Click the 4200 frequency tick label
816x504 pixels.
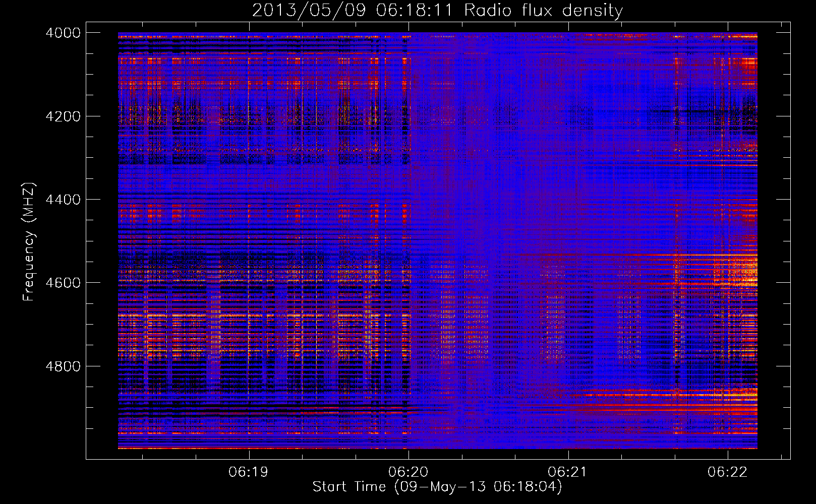coord(63,116)
